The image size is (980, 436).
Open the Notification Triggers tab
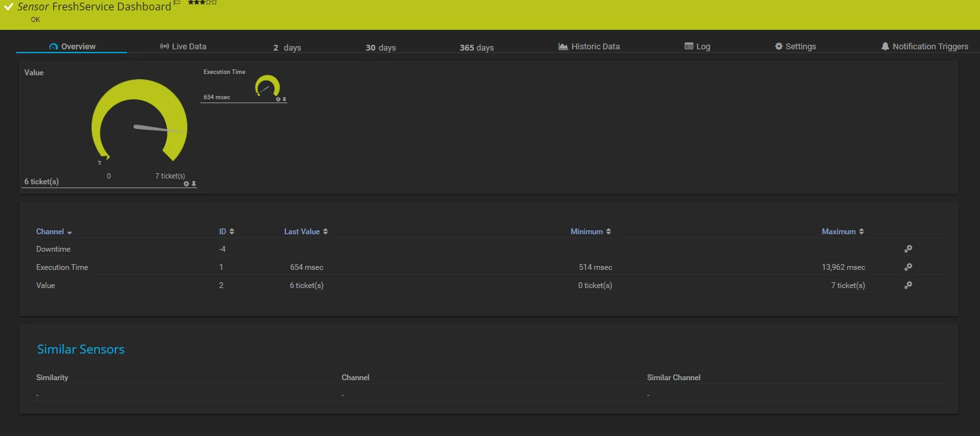924,47
